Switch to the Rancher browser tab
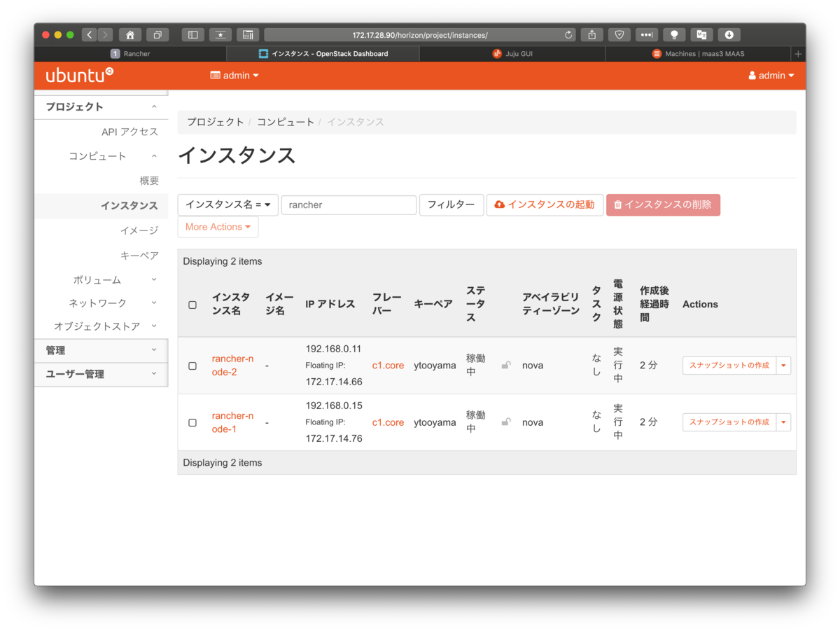This screenshot has width=840, height=631. [x=130, y=54]
